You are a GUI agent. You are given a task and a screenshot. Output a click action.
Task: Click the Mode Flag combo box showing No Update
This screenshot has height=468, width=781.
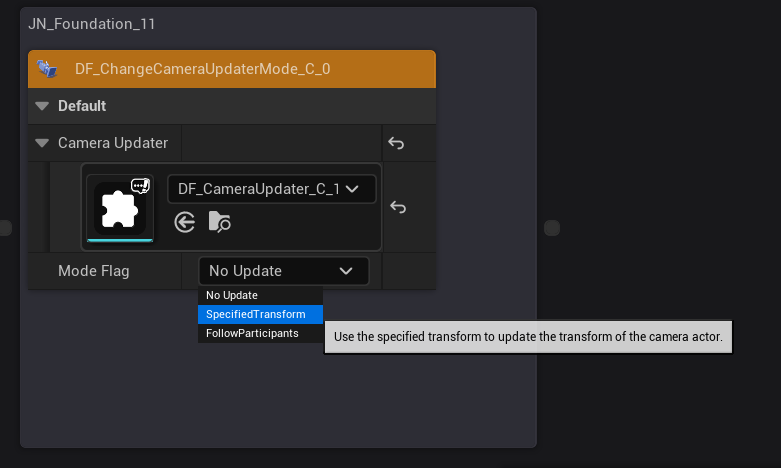pos(283,271)
